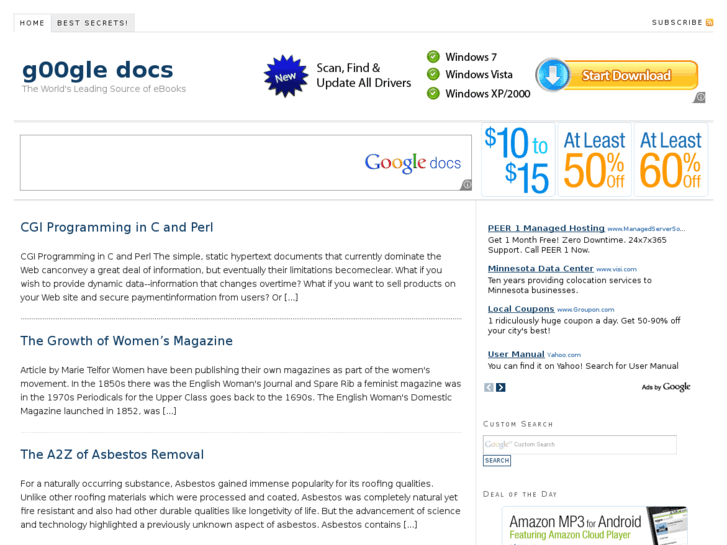Click the Yahoo.com URL text

[x=564, y=355]
